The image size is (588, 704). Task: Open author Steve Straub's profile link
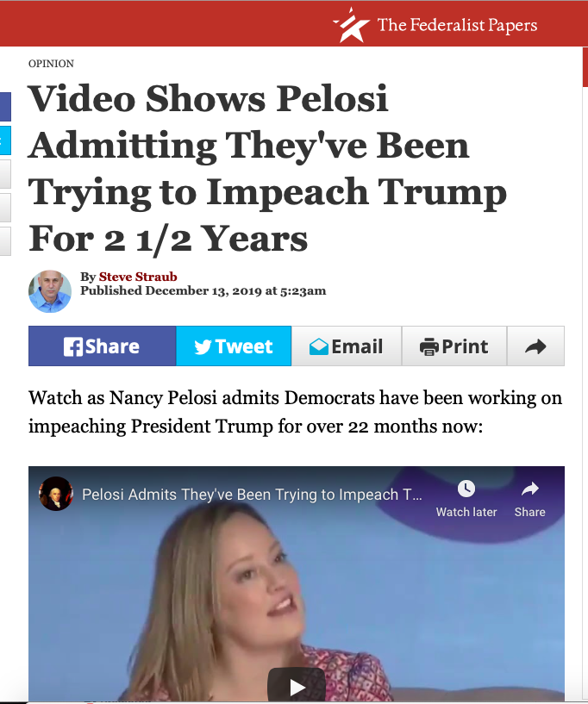tap(138, 277)
